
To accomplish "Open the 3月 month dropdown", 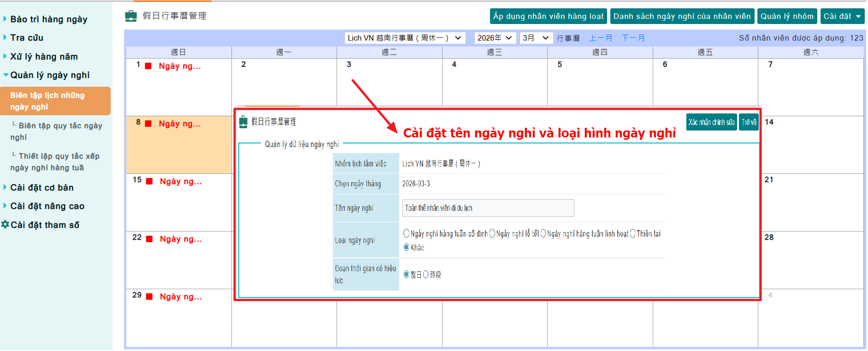I will [536, 38].
